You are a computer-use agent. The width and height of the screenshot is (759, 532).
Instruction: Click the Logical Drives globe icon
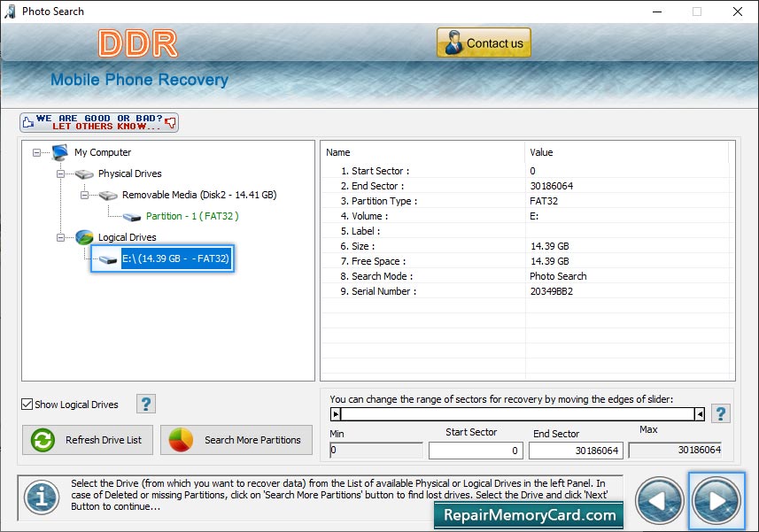[84, 237]
